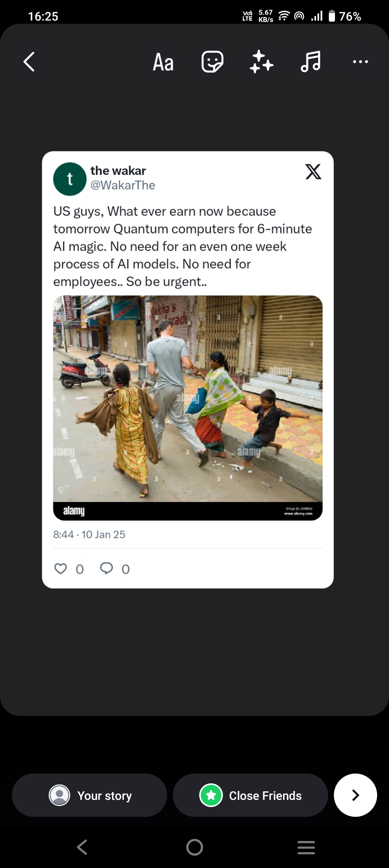Open the Aa text tool
Image resolution: width=389 pixels, height=868 pixels.
coord(163,62)
